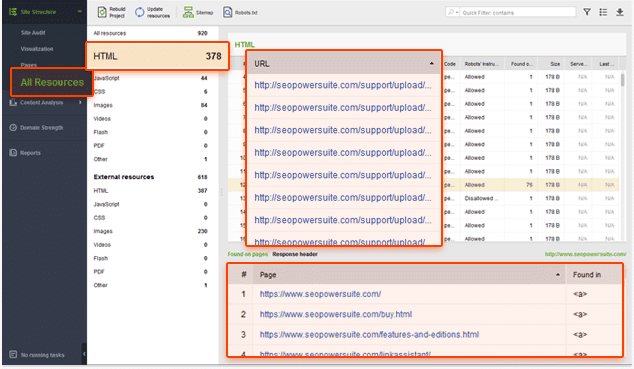The height and width of the screenshot is (369, 634).
Task: Click the Reports icon
Action: tap(13, 153)
